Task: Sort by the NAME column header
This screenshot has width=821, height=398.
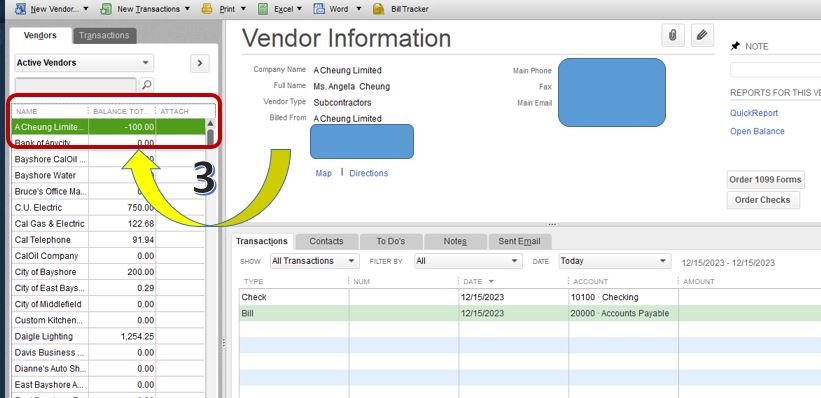Action: click(50, 112)
